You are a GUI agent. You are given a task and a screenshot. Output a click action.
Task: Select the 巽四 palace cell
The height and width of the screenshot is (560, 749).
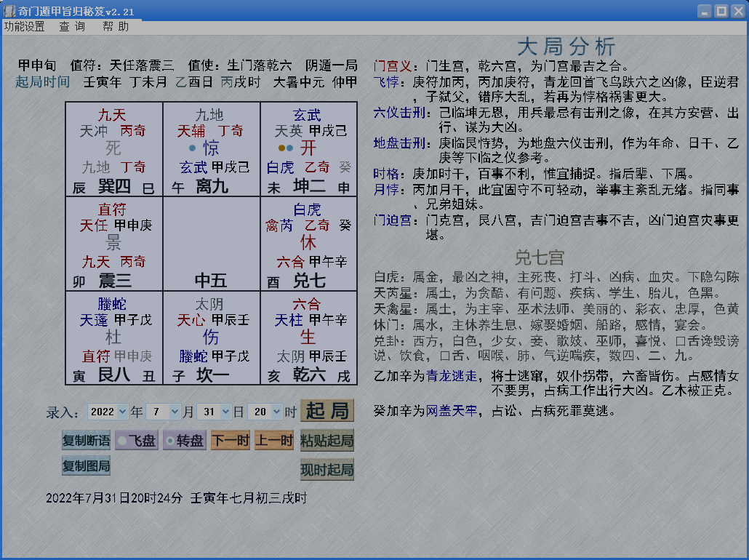click(114, 149)
